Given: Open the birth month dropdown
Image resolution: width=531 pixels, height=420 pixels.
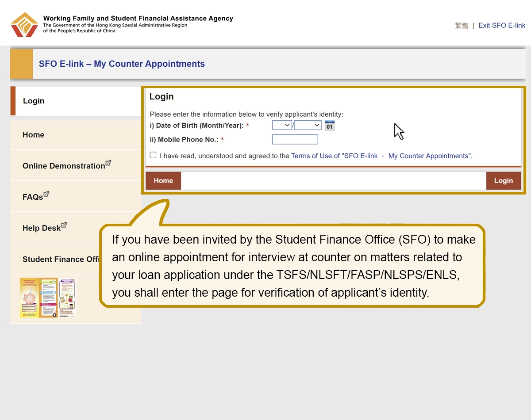Looking at the screenshot, I should click(x=282, y=126).
